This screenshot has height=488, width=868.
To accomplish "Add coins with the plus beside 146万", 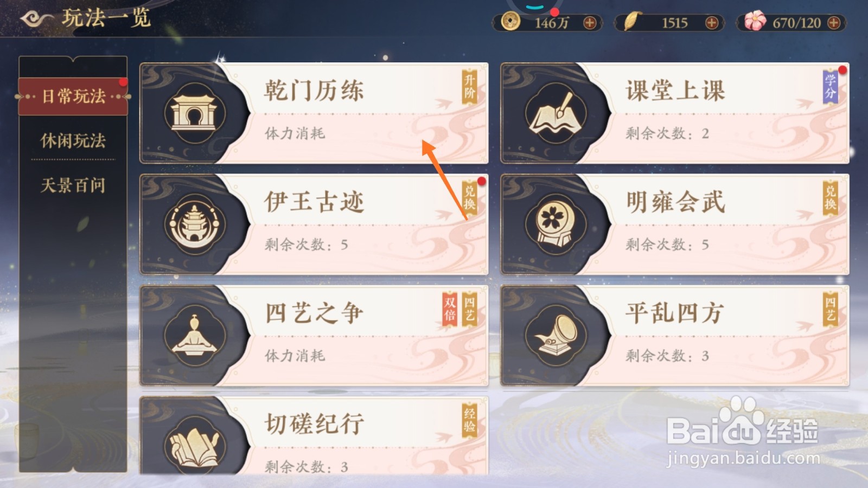I will 590,23.
